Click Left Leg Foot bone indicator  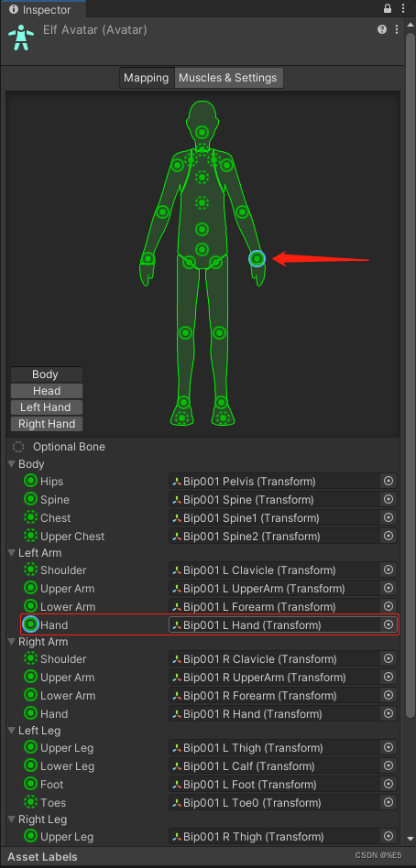(31, 785)
